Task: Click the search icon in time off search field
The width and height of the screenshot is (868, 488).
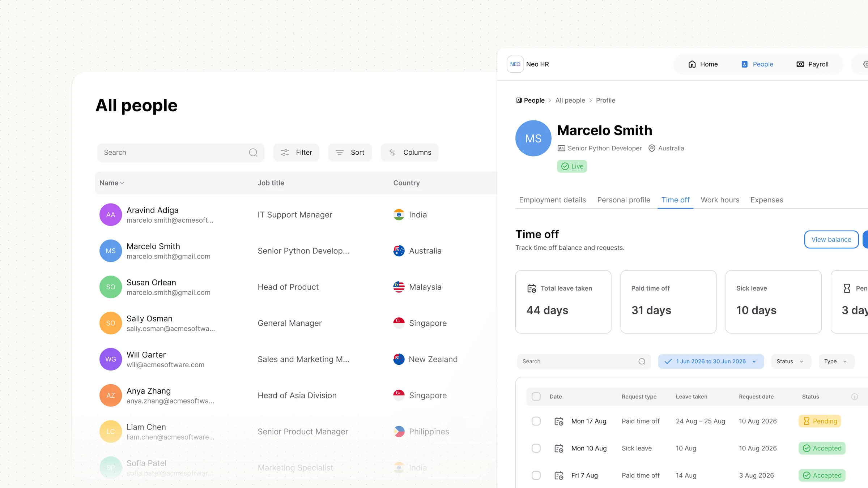Action: click(x=642, y=361)
